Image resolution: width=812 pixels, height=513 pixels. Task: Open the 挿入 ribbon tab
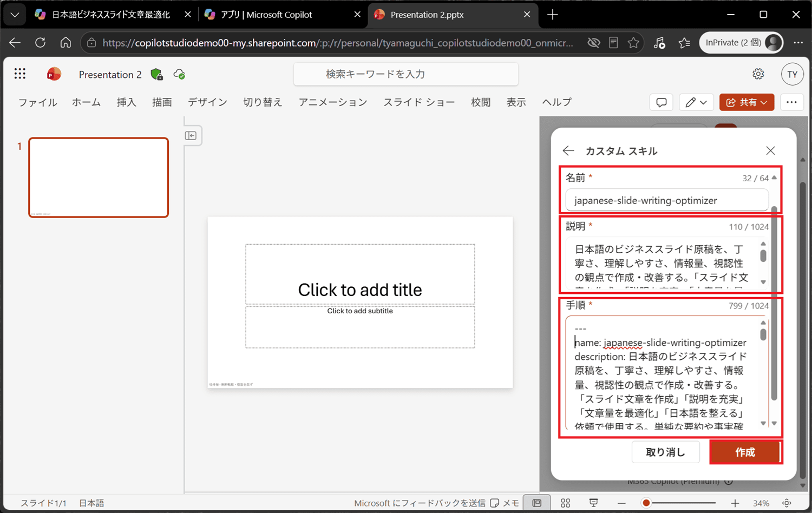tap(126, 102)
